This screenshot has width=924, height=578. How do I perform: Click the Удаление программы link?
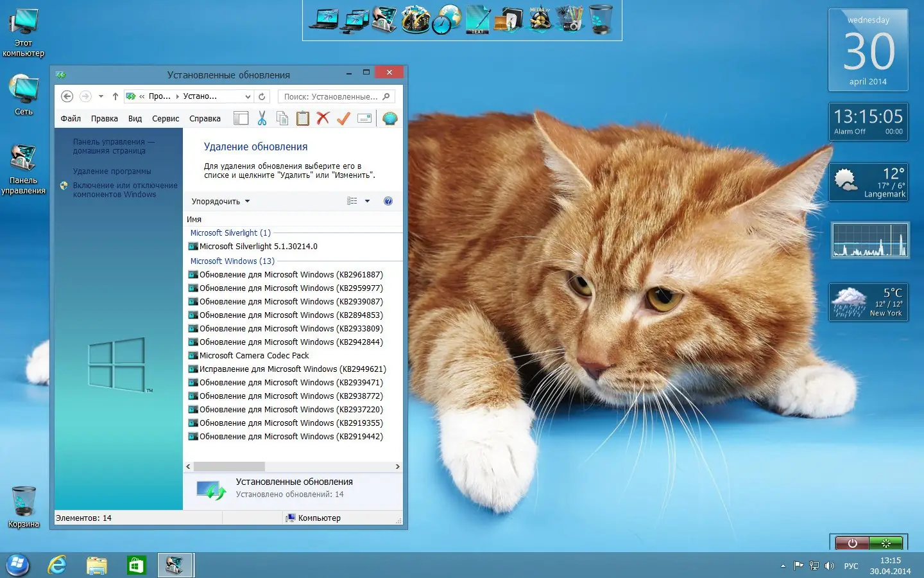tap(112, 171)
